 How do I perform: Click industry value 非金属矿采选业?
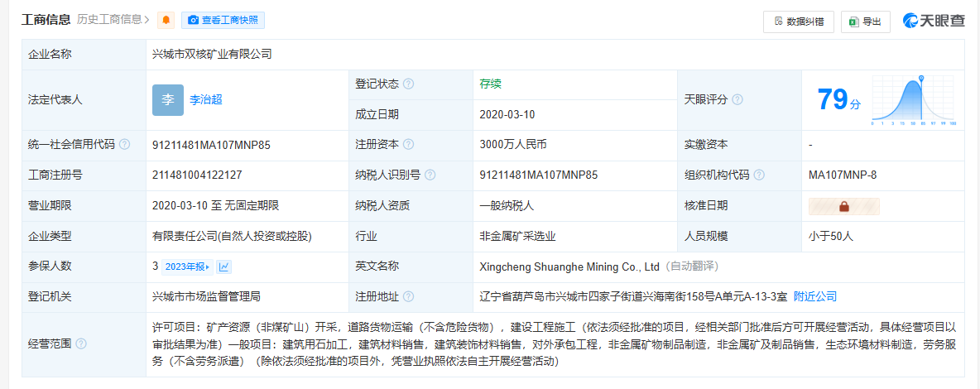pos(517,236)
